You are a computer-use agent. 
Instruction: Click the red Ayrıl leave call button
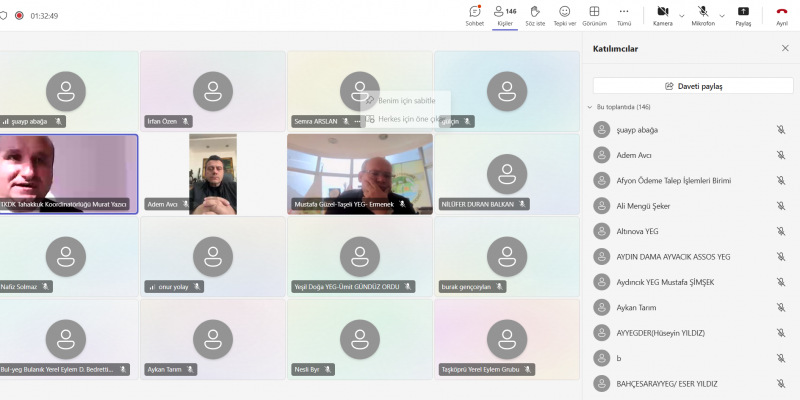[782, 14]
